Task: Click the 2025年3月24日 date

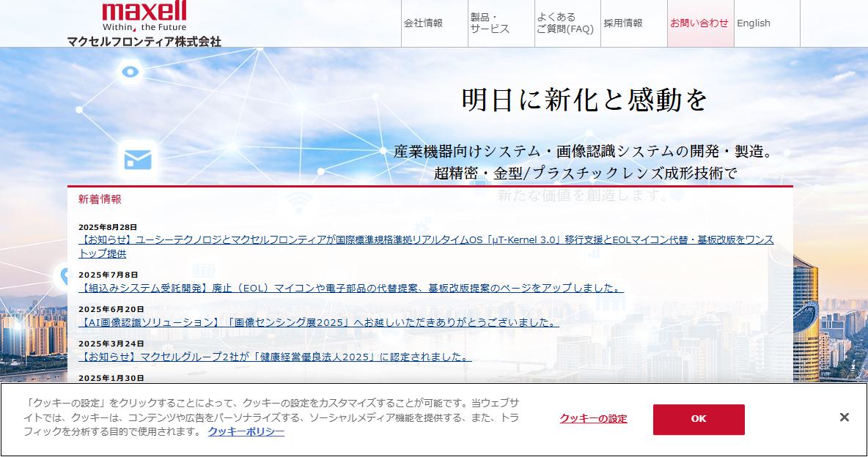Action: pos(111,343)
